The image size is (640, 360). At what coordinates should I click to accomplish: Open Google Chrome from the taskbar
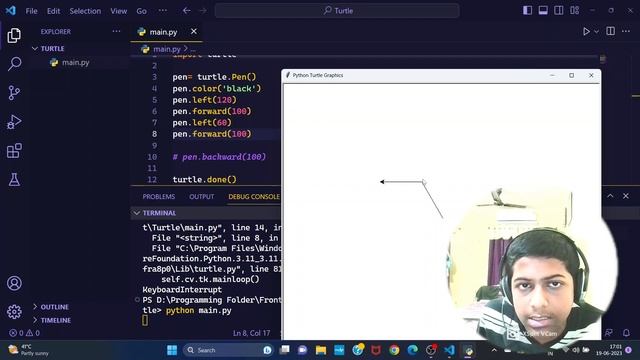[394, 350]
